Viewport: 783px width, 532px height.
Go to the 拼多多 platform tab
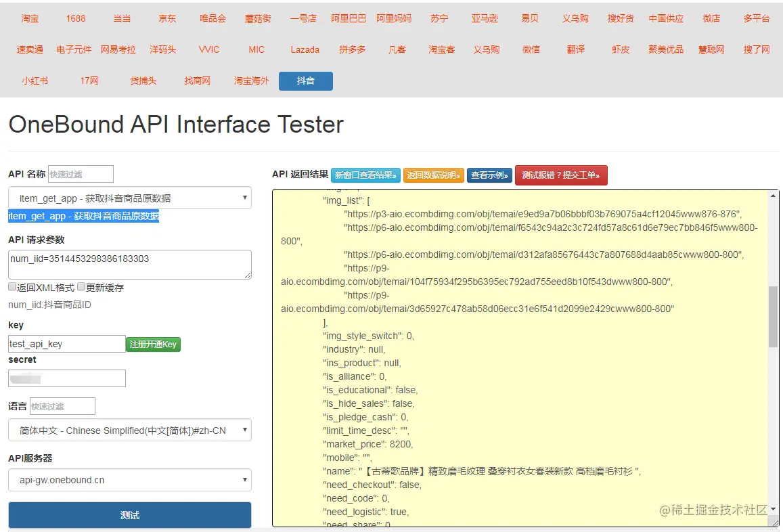[x=352, y=49]
